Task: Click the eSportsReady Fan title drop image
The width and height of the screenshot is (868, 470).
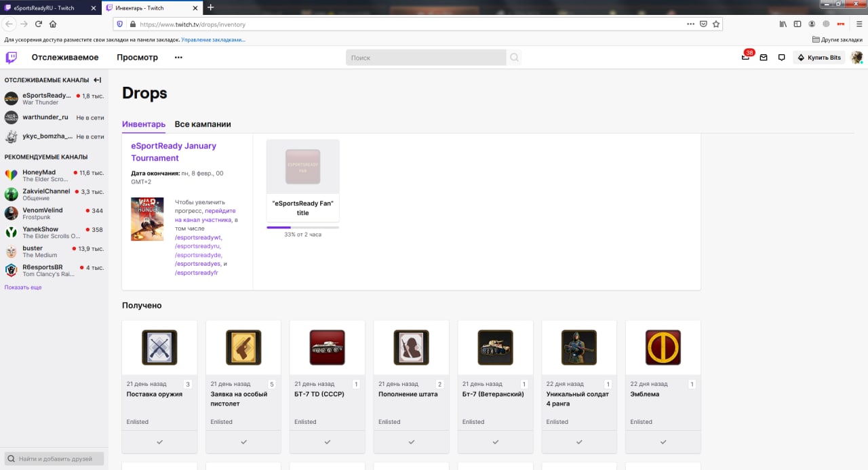Action: click(x=302, y=167)
